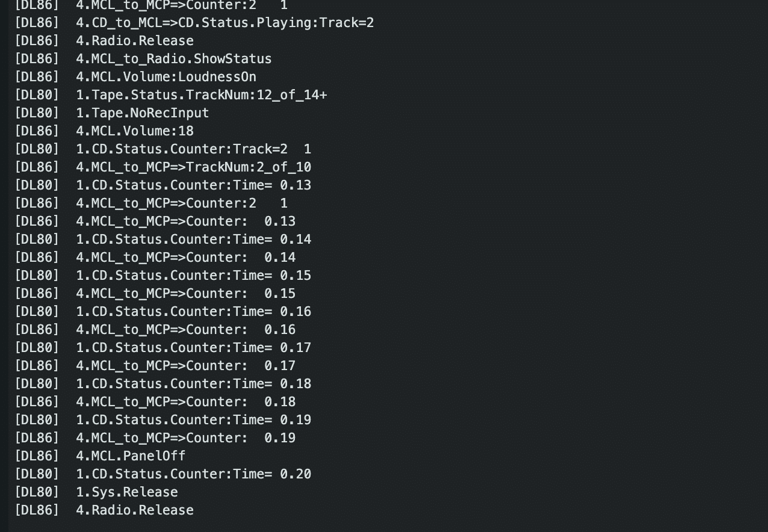Select the Tape.NoRecInput log line
The height and width of the screenshot is (532, 768).
(111, 113)
